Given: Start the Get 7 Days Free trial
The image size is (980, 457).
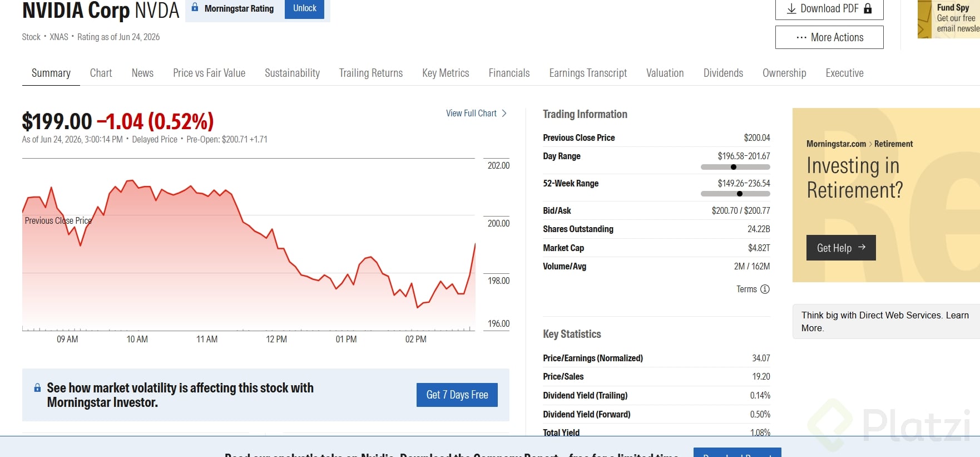Looking at the screenshot, I should 457,395.
